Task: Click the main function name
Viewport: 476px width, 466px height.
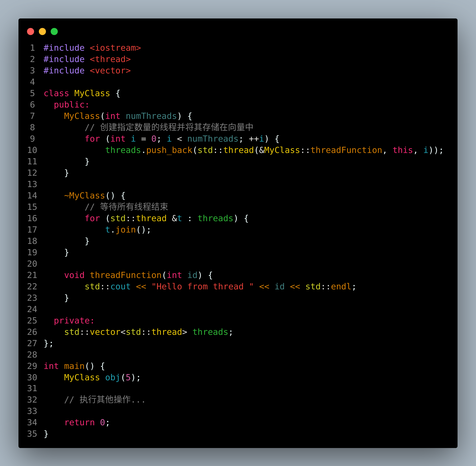Action: point(74,366)
